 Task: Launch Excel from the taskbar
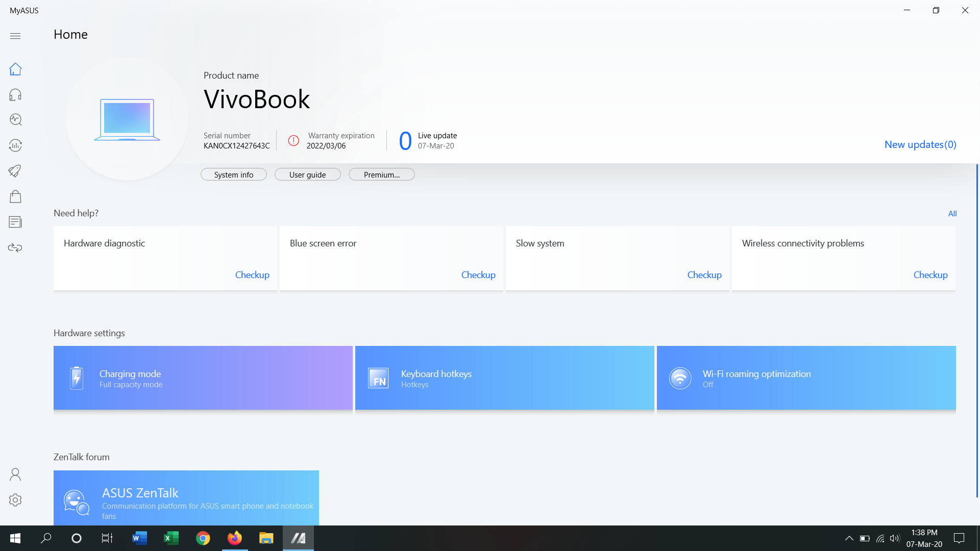(171, 538)
